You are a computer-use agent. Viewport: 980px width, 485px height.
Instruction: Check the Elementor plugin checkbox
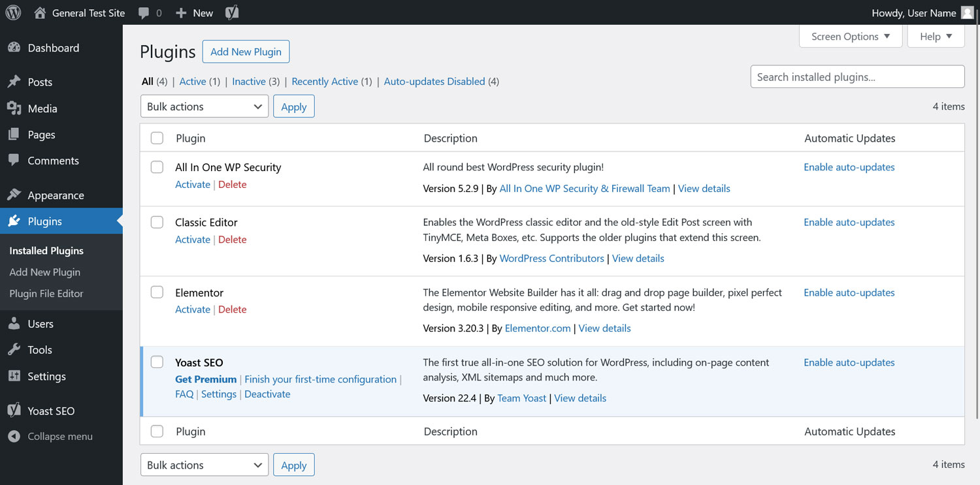click(157, 292)
